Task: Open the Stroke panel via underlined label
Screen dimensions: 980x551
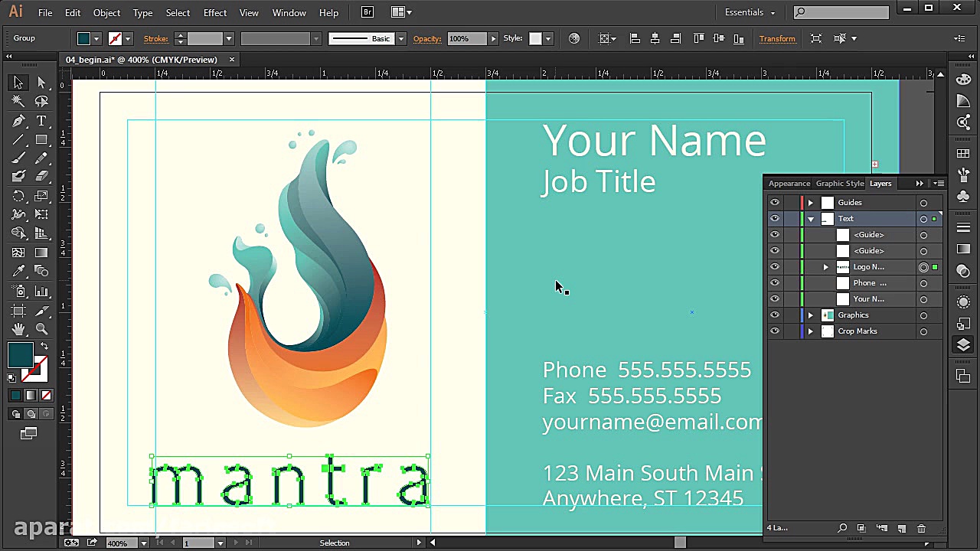Action: click(156, 38)
